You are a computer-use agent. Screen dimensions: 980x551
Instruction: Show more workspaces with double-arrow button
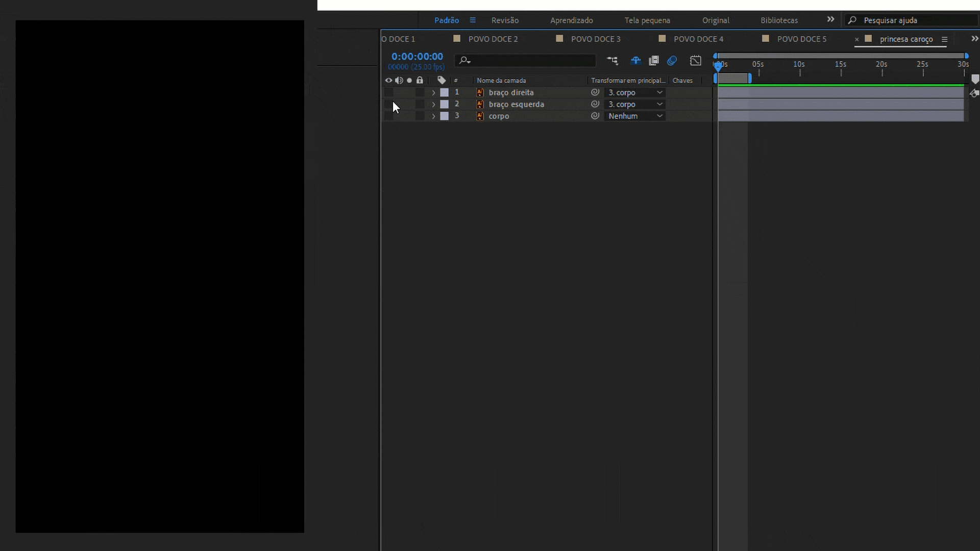pos(830,19)
